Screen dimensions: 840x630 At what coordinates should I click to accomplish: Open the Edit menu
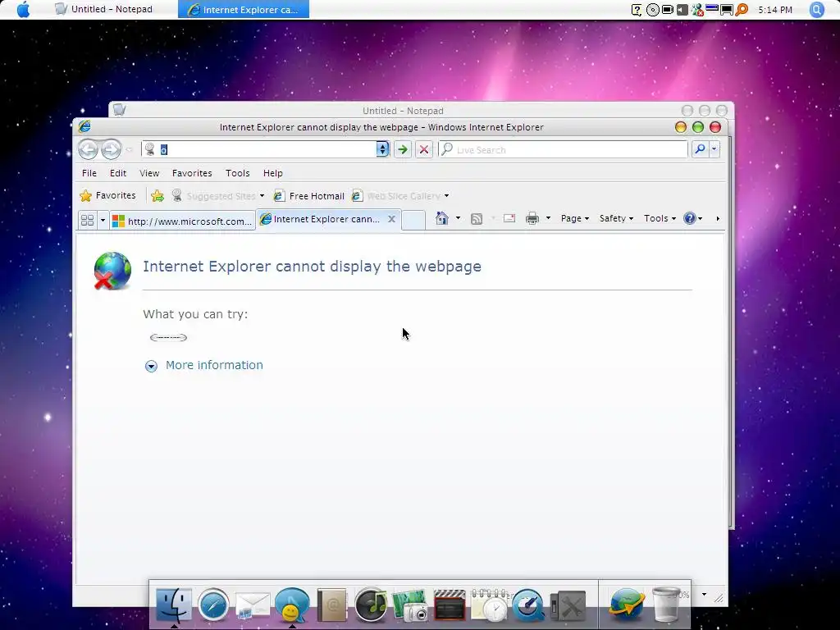pyautogui.click(x=118, y=173)
